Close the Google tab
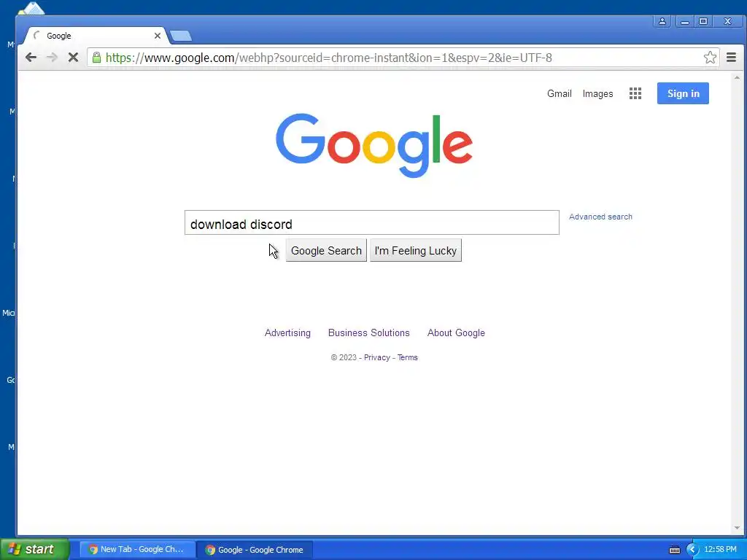This screenshot has height=560, width=747. coord(158,36)
